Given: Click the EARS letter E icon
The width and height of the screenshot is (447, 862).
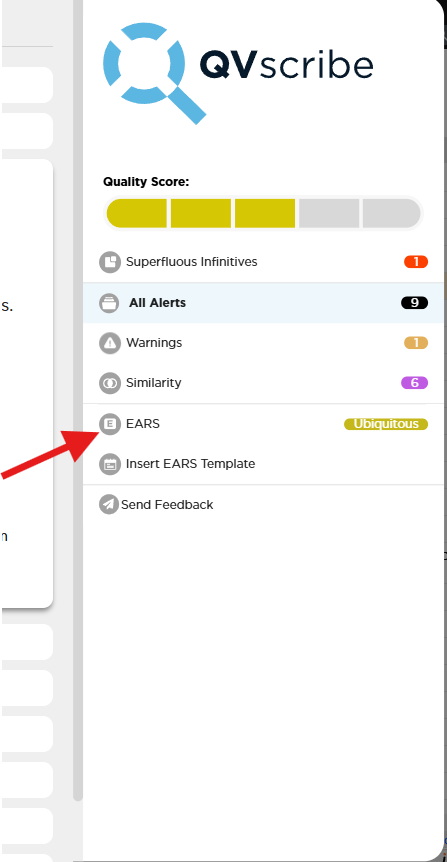Looking at the screenshot, I should [109, 424].
